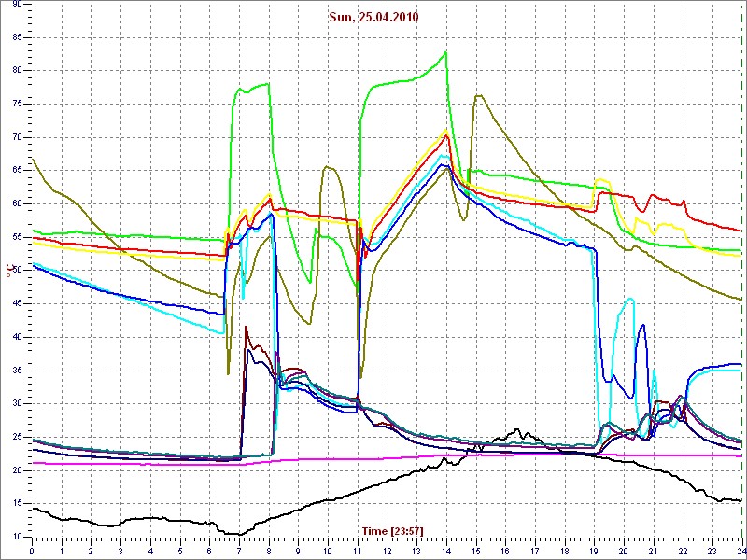Click hour 23 on the time axis

point(712,551)
